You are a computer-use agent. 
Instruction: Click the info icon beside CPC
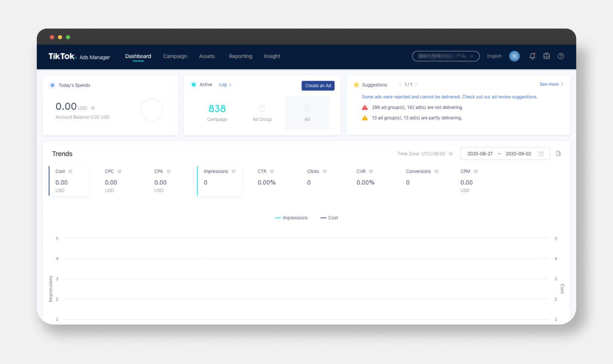(x=119, y=171)
